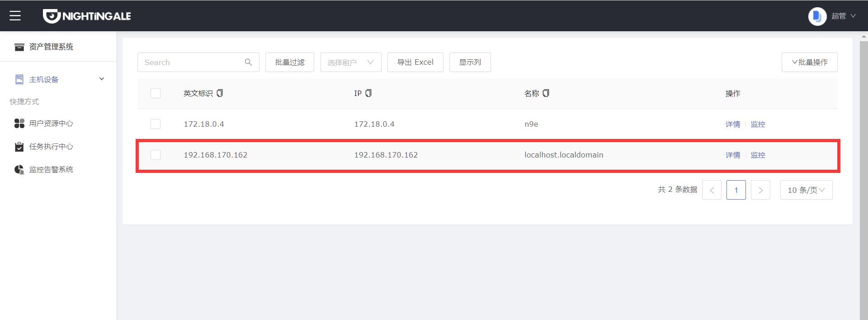
Task: Select page 1 in pagination
Action: pos(736,190)
